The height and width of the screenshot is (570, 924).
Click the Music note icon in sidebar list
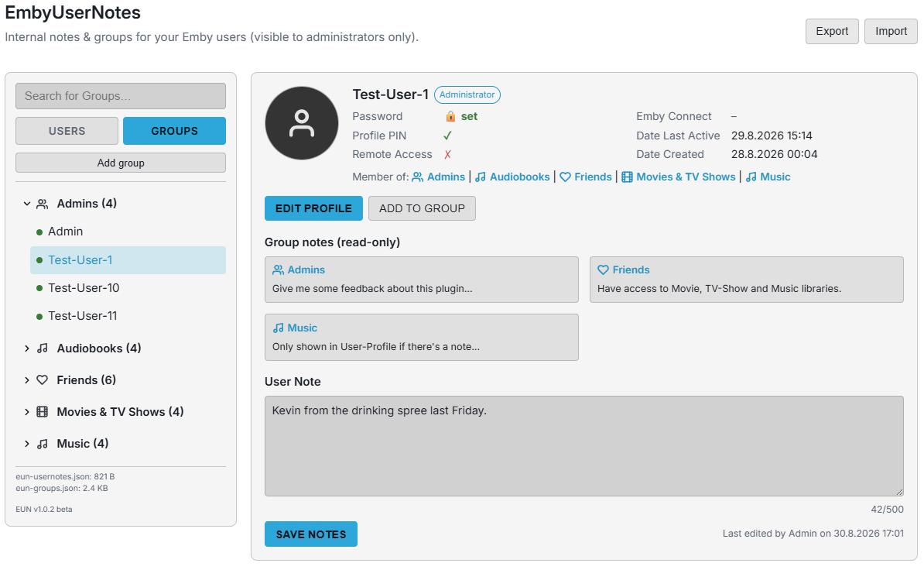[x=43, y=444]
